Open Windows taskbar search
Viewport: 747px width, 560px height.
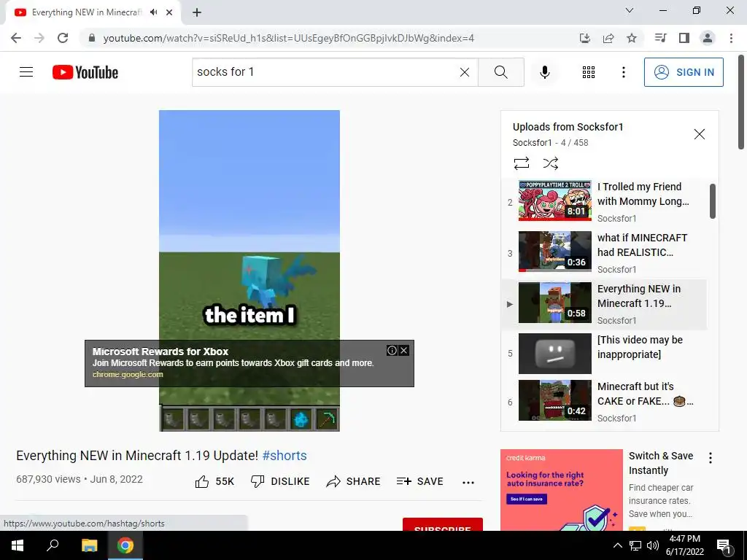[53, 545]
